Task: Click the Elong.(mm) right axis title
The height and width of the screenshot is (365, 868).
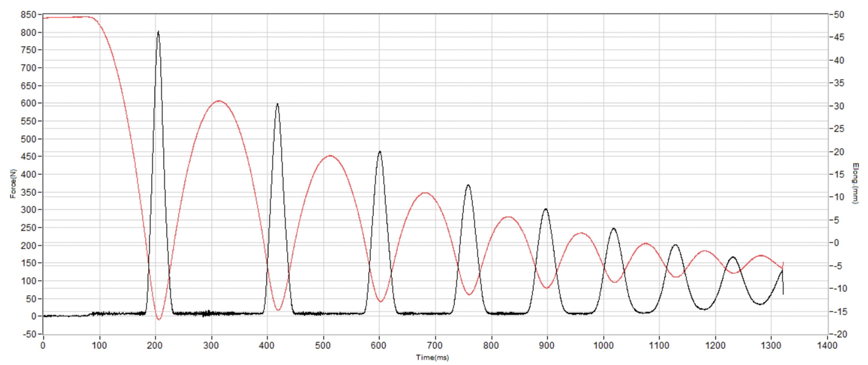Action: coord(856,183)
